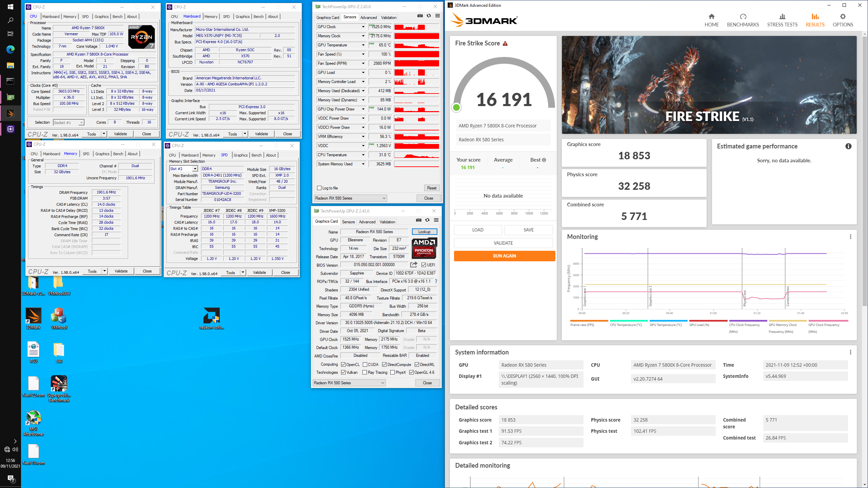Enable the Log to file checkbox
The width and height of the screenshot is (868, 488).
[x=319, y=188]
